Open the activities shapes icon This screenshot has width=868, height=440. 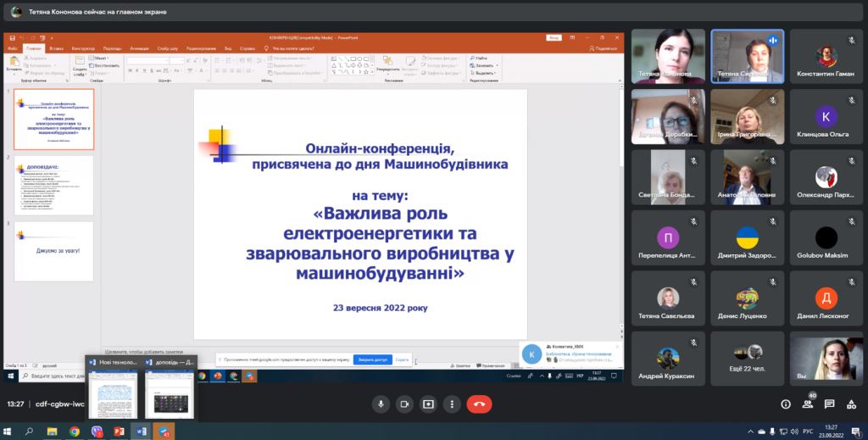[x=851, y=404]
